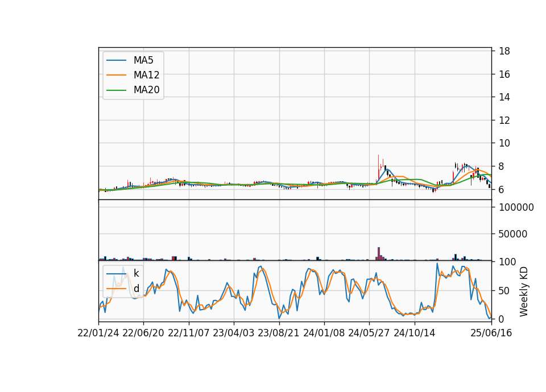This screenshot has height=392, width=546.
Task: Click the volume axis value 50000
Action: [x=513, y=234]
